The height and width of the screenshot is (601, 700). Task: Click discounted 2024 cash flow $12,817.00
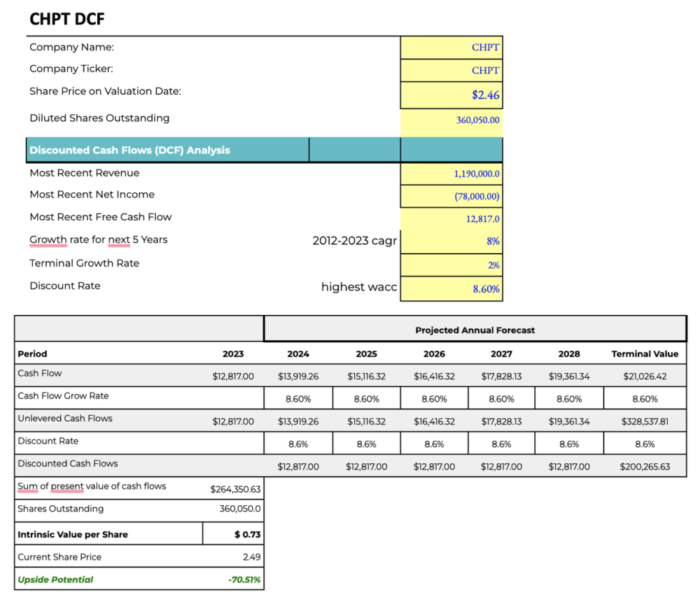point(298,467)
